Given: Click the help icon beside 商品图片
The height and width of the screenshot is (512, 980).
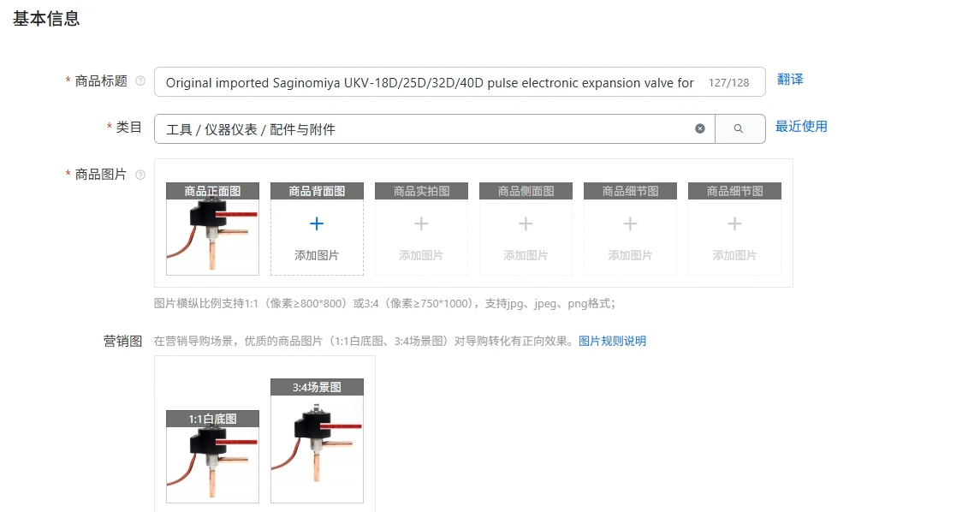Looking at the screenshot, I should click(140, 175).
